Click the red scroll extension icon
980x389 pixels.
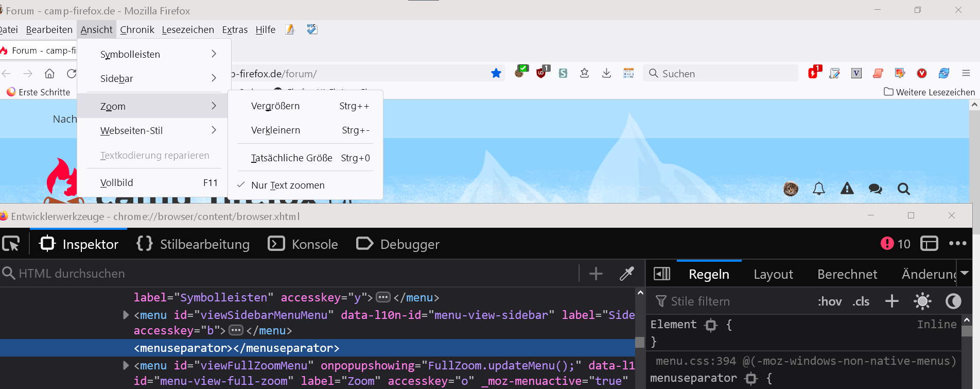point(878,73)
